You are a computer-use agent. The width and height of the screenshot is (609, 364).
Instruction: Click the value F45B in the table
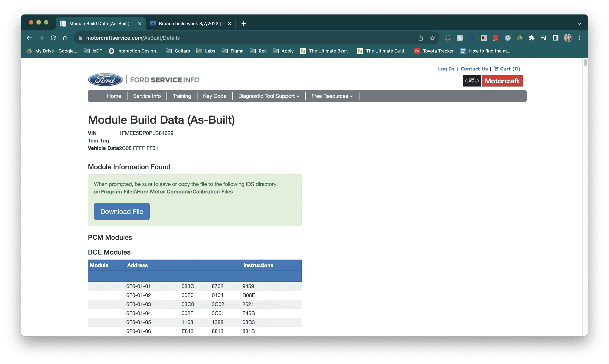(x=248, y=313)
